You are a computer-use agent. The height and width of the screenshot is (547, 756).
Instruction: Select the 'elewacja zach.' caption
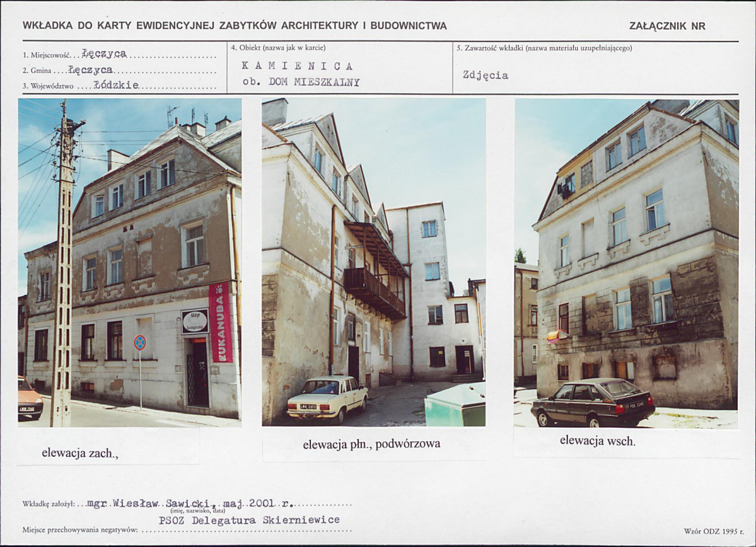pos(80,453)
